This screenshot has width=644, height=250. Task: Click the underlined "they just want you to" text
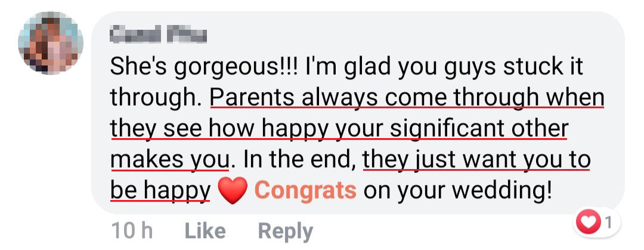tap(476, 160)
